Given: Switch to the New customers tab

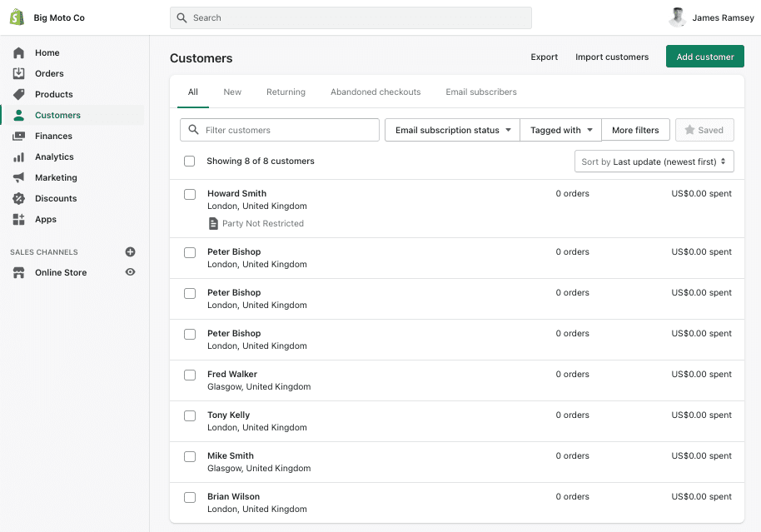Looking at the screenshot, I should (232, 92).
